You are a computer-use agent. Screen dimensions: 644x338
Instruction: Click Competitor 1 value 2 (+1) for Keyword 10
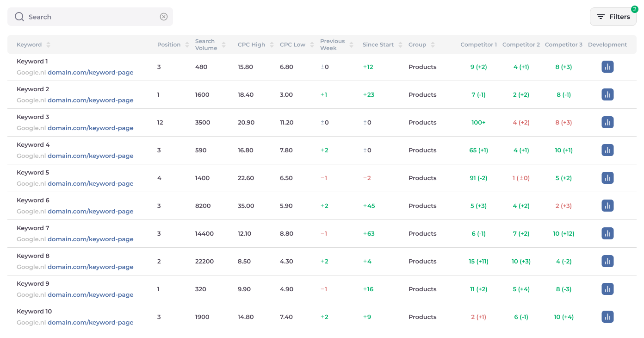[x=478, y=317]
